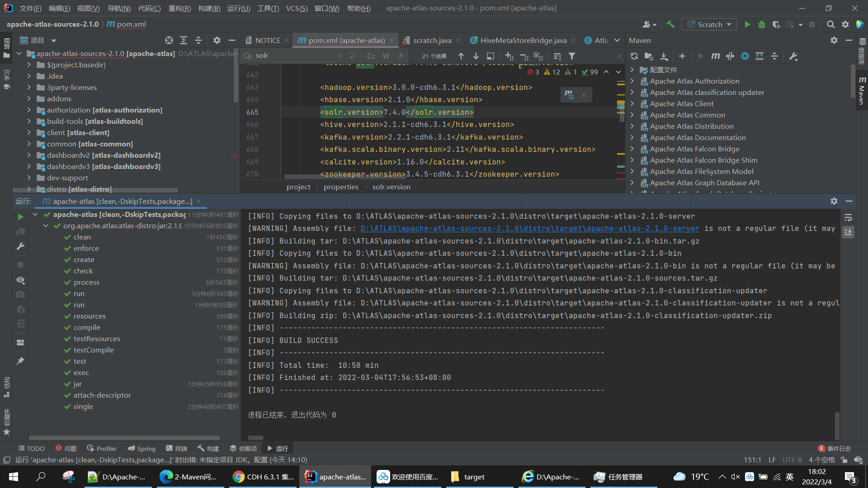Toggle Maven offline mode

pyautogui.click(x=730, y=56)
